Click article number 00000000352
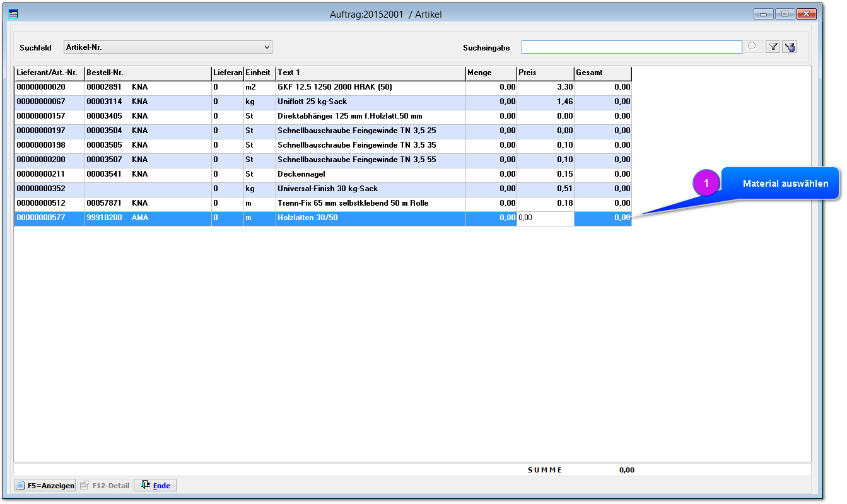This screenshot has width=847, height=504. 41,189
